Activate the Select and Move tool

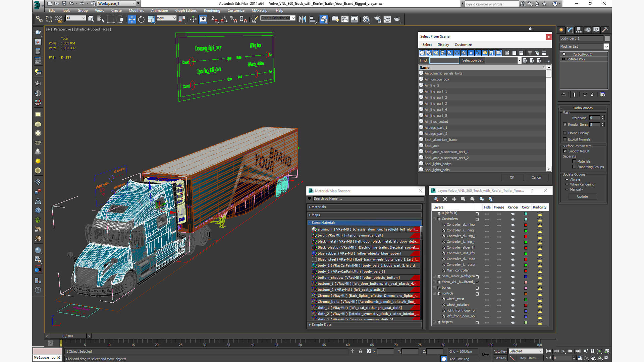click(x=131, y=19)
